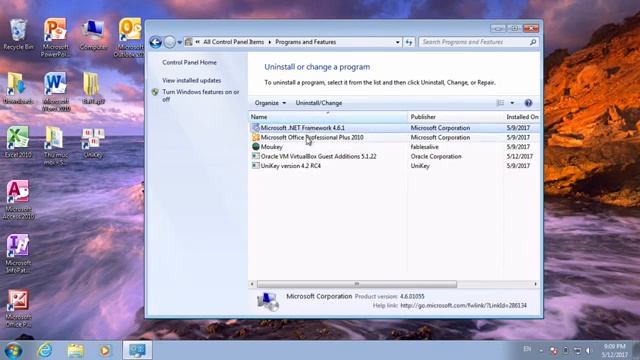Click the Refresh button beside the address bar
This screenshot has width=640, height=360.
pos(409,42)
